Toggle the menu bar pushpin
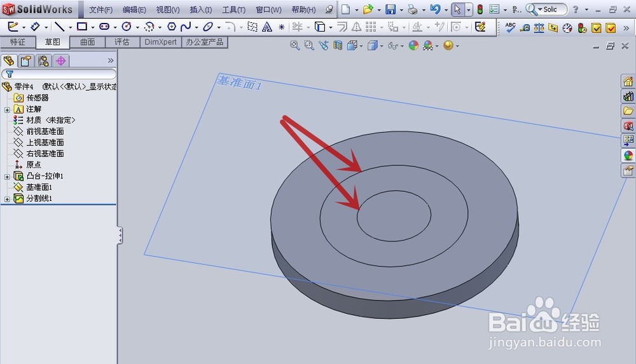This screenshot has width=636, height=364. (x=329, y=10)
